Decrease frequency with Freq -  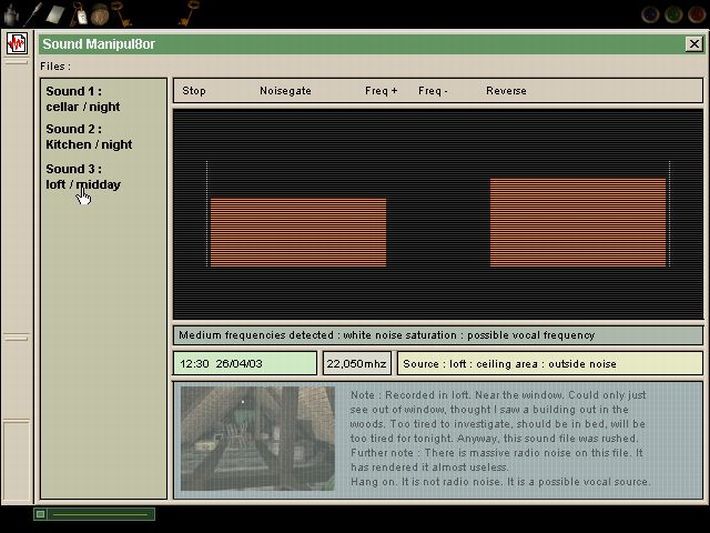(433, 91)
